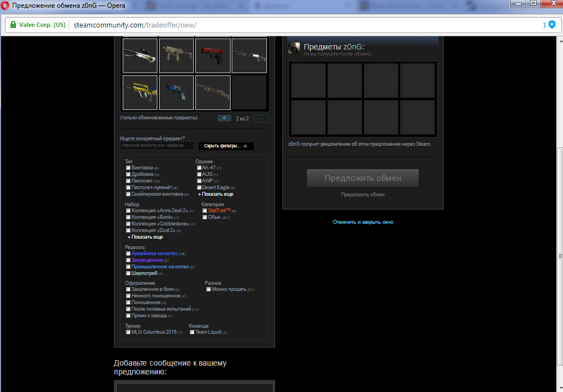Check the Desert Eagle weapon filter
Screen dimensions: 563x392
[x=199, y=187]
